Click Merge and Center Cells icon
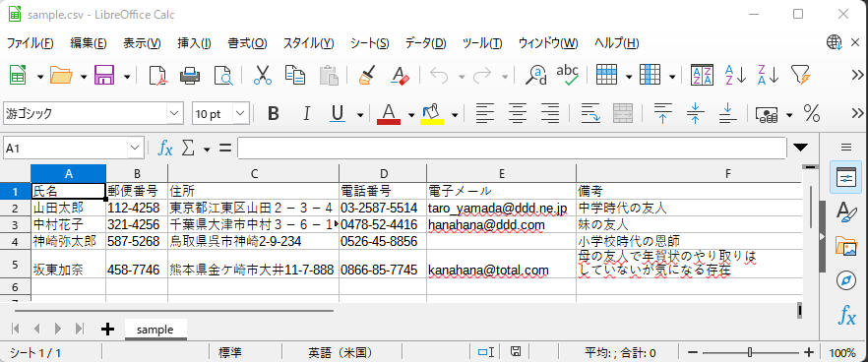868x362 pixels. click(623, 114)
